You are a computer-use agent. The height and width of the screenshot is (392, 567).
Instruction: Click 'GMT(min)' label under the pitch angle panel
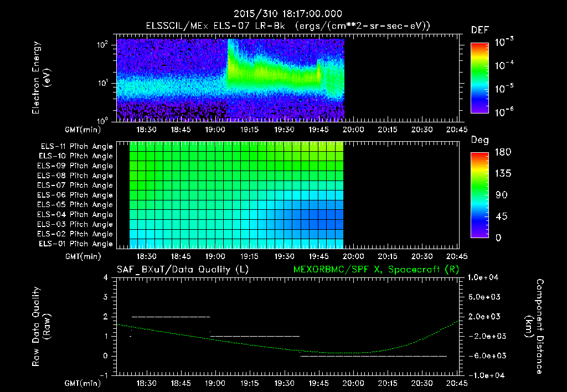coord(83,257)
